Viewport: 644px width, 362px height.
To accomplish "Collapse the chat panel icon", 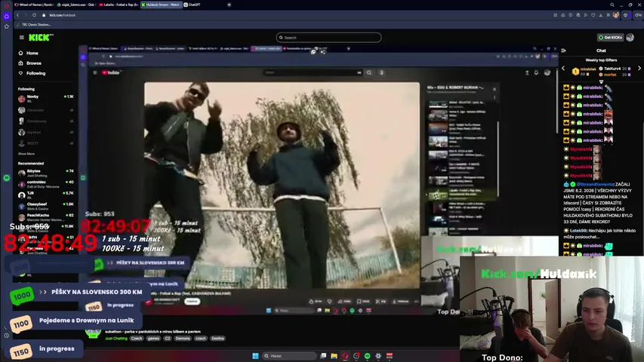I will [x=563, y=51].
